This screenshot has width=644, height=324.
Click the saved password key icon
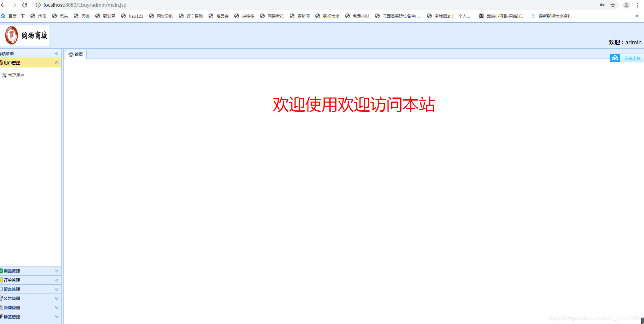pos(602,5)
